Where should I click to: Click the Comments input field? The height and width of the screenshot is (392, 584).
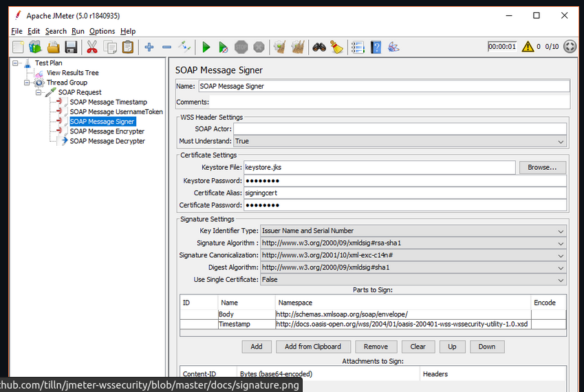[x=389, y=102]
